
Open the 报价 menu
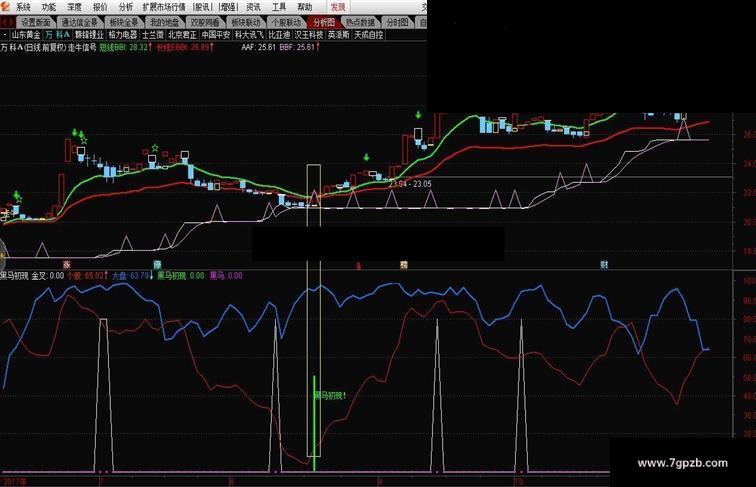click(100, 7)
